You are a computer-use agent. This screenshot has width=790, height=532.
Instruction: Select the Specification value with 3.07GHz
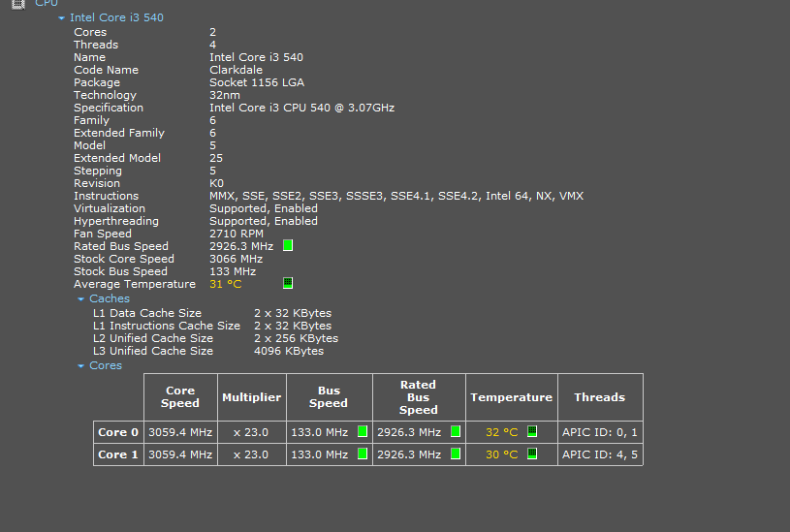tap(301, 108)
